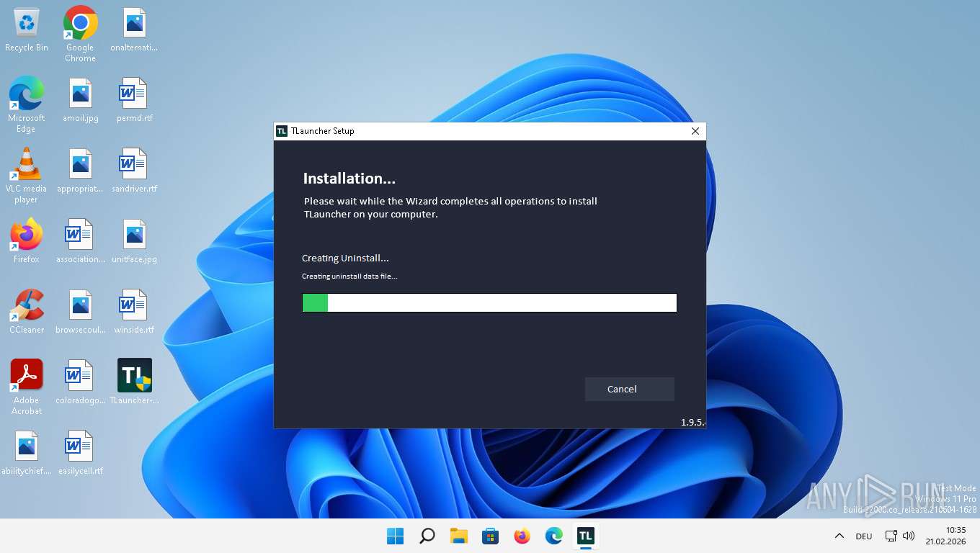Open the network tray icon
The height and width of the screenshot is (553, 980).
point(891,536)
